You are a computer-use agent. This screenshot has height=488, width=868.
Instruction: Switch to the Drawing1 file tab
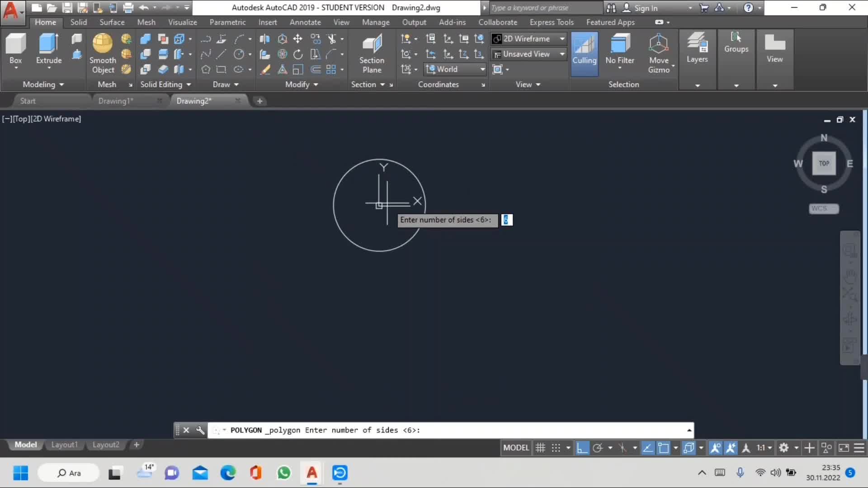click(x=116, y=101)
